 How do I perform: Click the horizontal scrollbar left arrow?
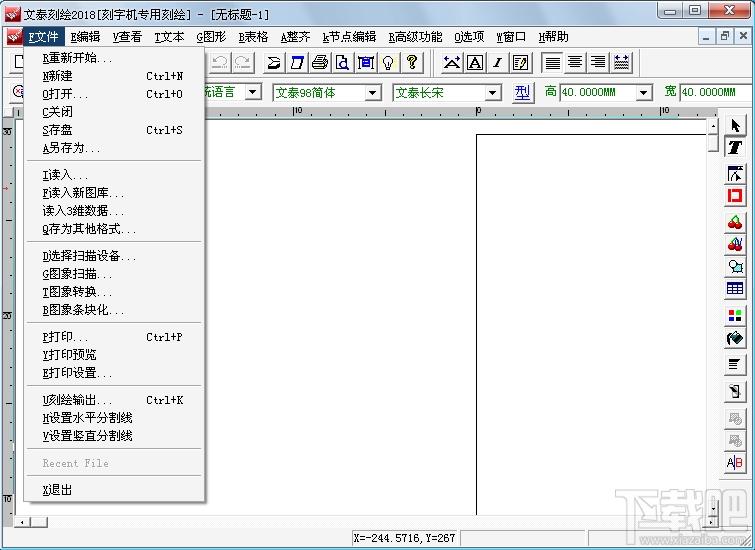pyautogui.click(x=22, y=522)
